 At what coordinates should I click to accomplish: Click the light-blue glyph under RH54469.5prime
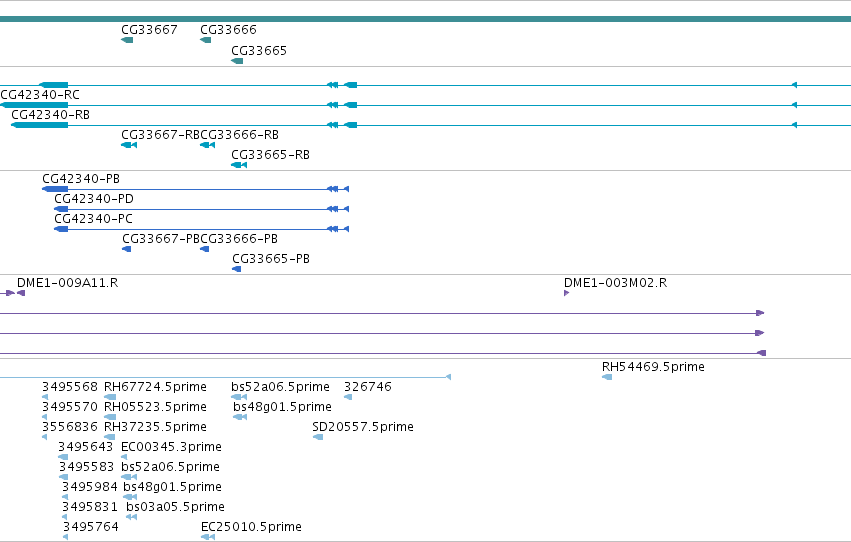[x=607, y=377]
